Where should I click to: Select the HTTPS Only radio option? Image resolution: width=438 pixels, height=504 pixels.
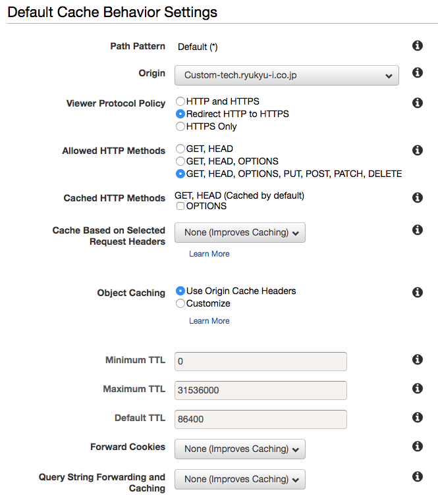tap(180, 126)
